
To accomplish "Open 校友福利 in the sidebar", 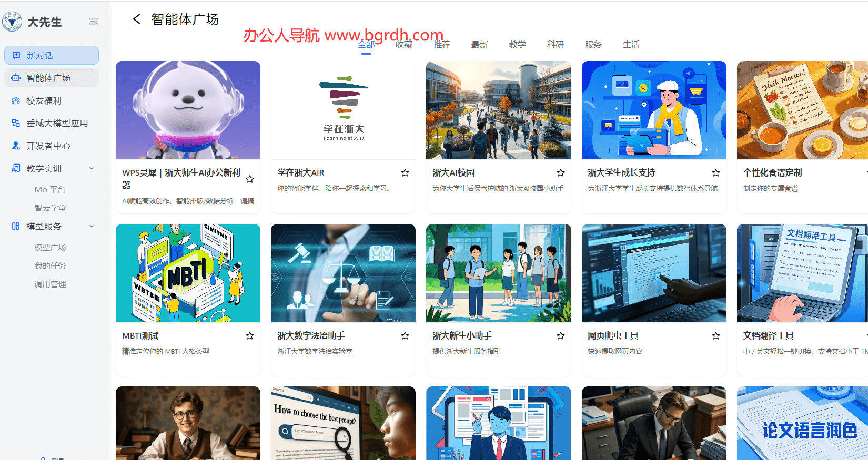I will (52, 100).
